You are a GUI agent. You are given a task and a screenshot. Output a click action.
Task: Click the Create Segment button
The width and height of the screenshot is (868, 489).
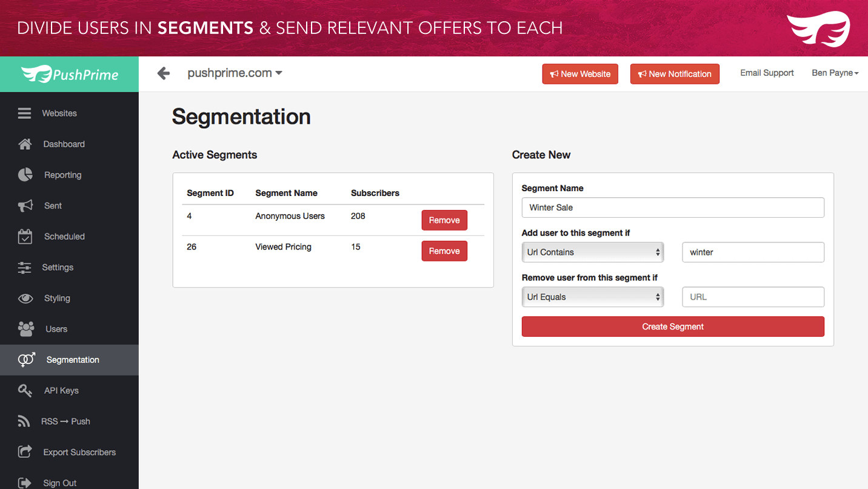click(673, 326)
